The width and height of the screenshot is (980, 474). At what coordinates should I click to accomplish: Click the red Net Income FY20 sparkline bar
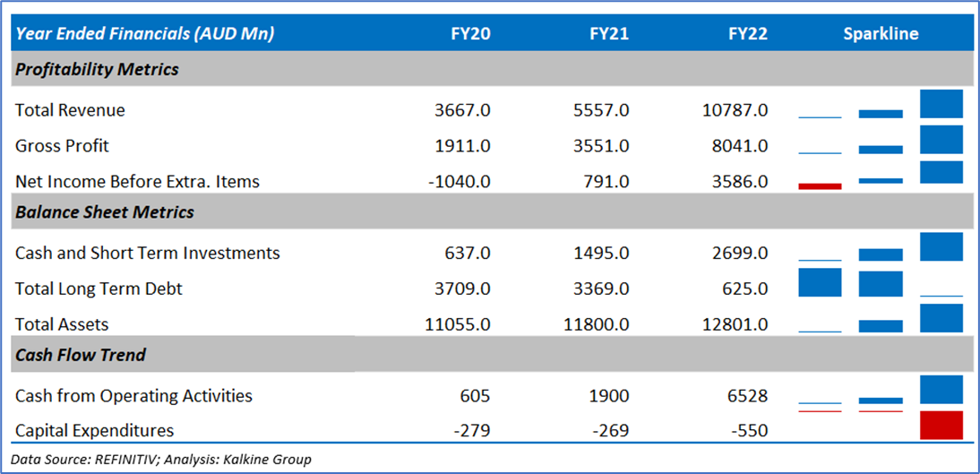point(820,186)
